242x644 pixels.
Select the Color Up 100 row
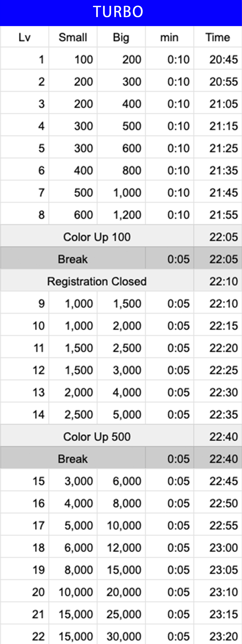click(97, 237)
